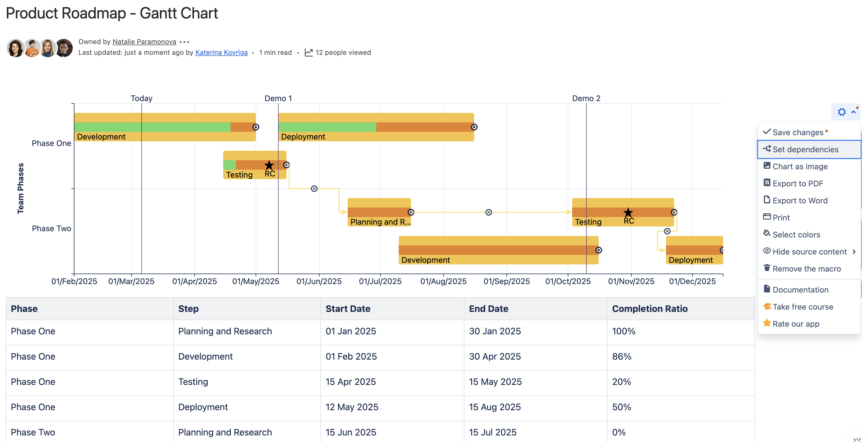Click the Print icon in menu
The image size is (868, 442).
pos(767,217)
